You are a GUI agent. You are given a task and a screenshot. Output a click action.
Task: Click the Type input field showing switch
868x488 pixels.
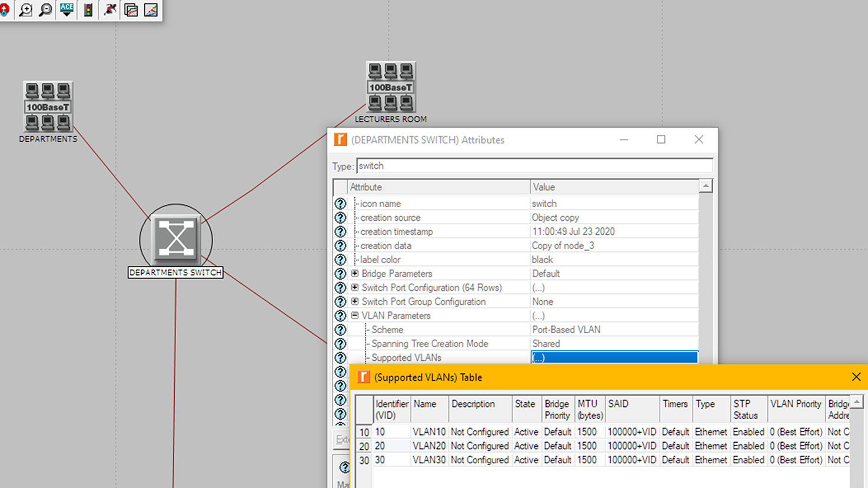(x=534, y=166)
